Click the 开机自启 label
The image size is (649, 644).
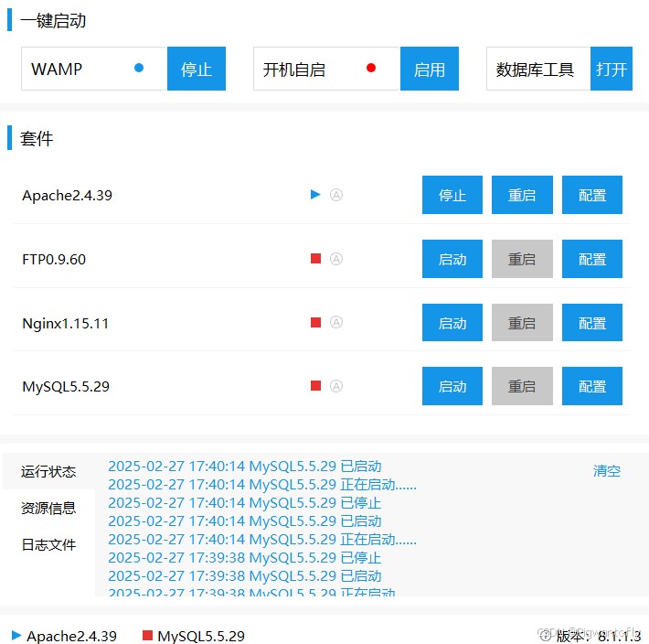pos(293,70)
